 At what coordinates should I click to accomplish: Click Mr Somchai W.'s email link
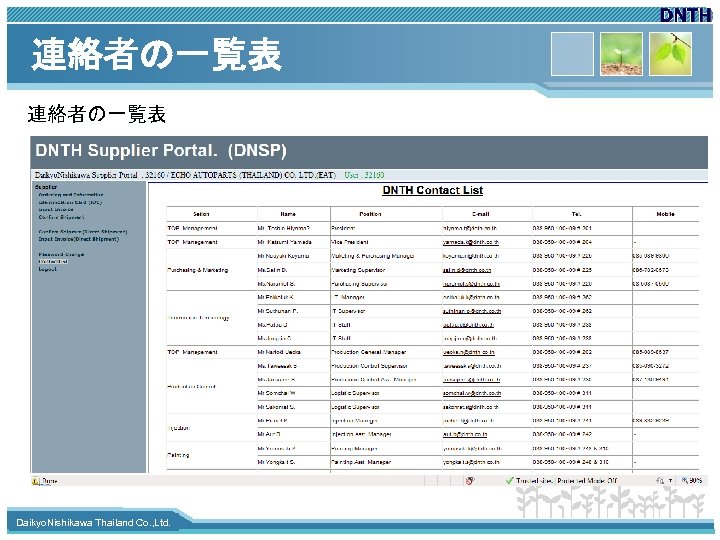[472, 393]
